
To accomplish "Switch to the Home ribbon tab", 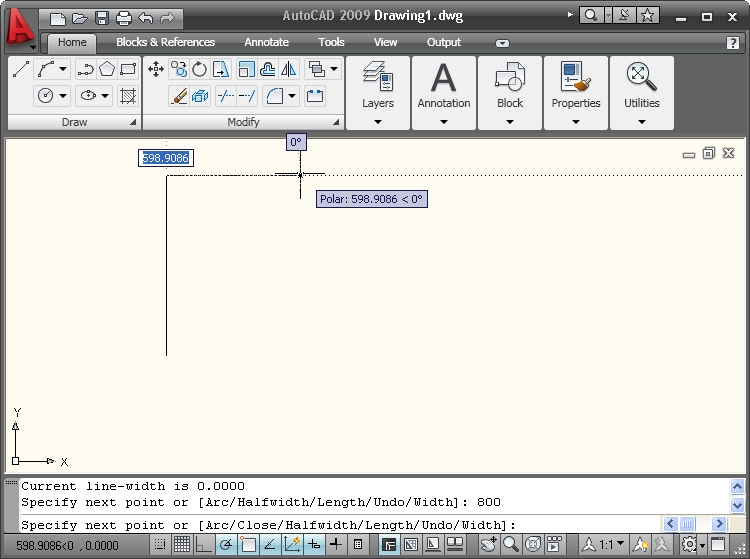I will coord(72,42).
